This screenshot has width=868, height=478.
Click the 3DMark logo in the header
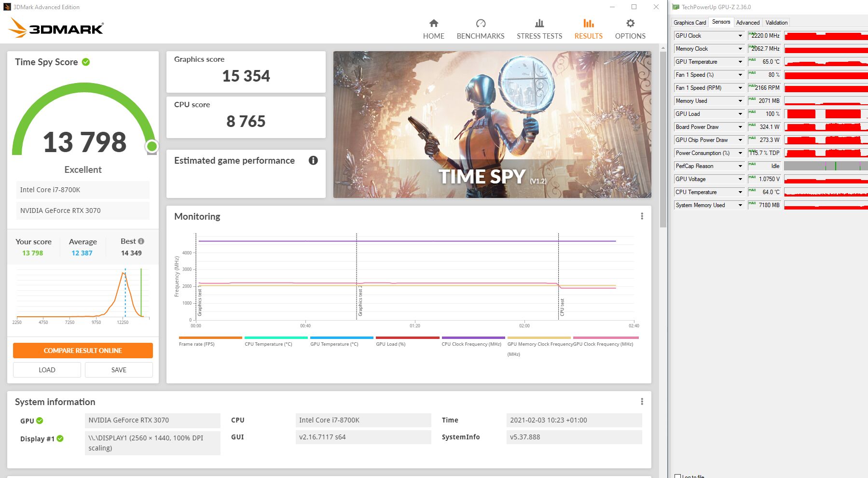click(x=56, y=28)
